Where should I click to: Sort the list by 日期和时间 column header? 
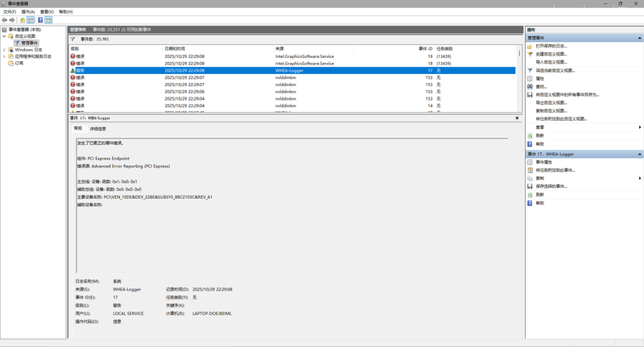(x=175, y=48)
